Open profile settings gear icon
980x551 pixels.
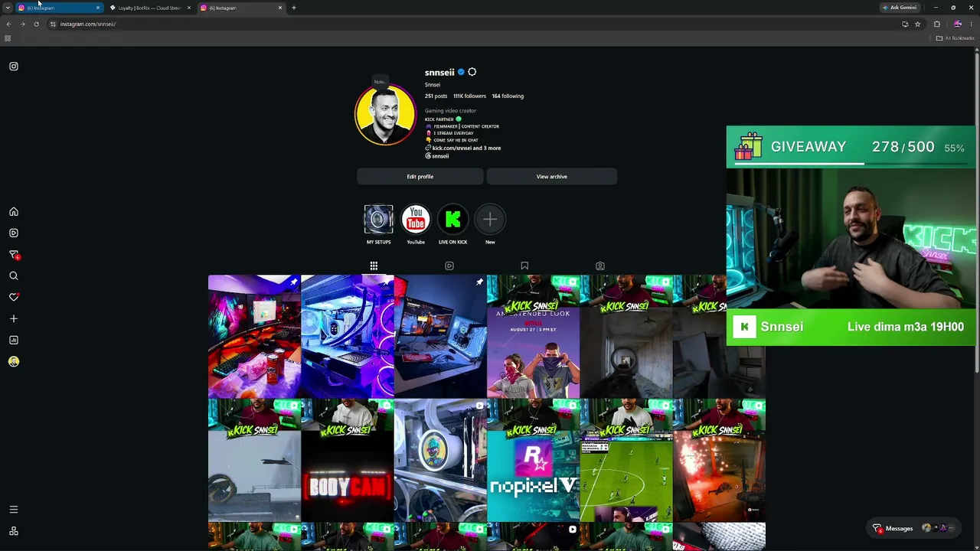[472, 72]
